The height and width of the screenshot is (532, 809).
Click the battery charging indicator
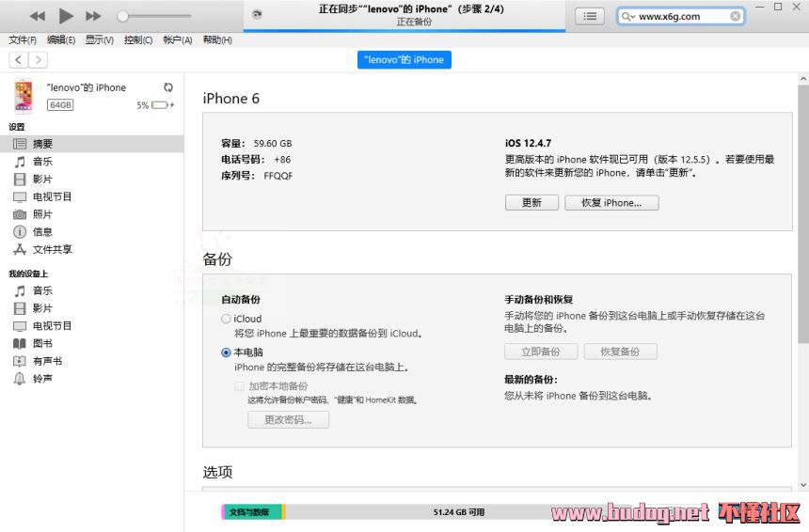pyautogui.click(x=162, y=105)
